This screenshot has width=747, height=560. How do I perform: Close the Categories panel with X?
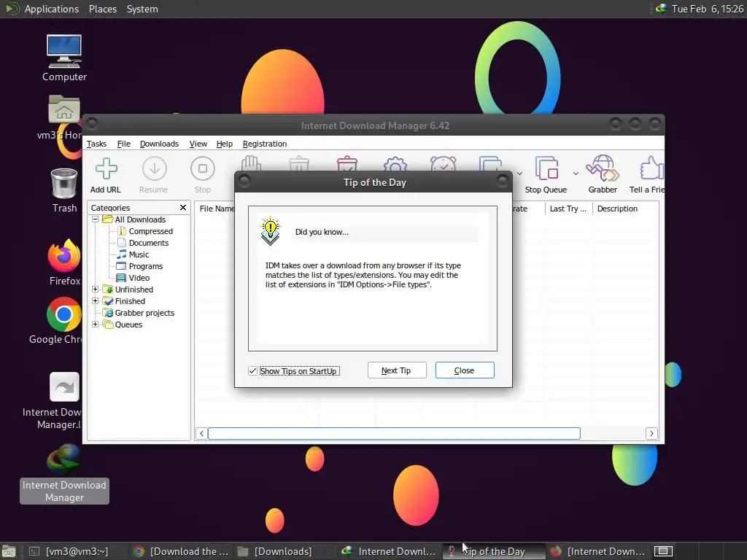point(183,208)
